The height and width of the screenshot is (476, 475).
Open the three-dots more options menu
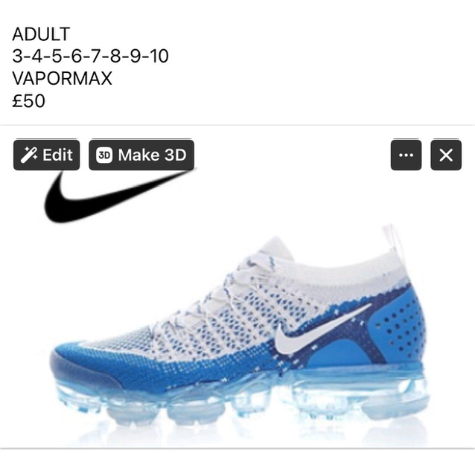(x=406, y=155)
